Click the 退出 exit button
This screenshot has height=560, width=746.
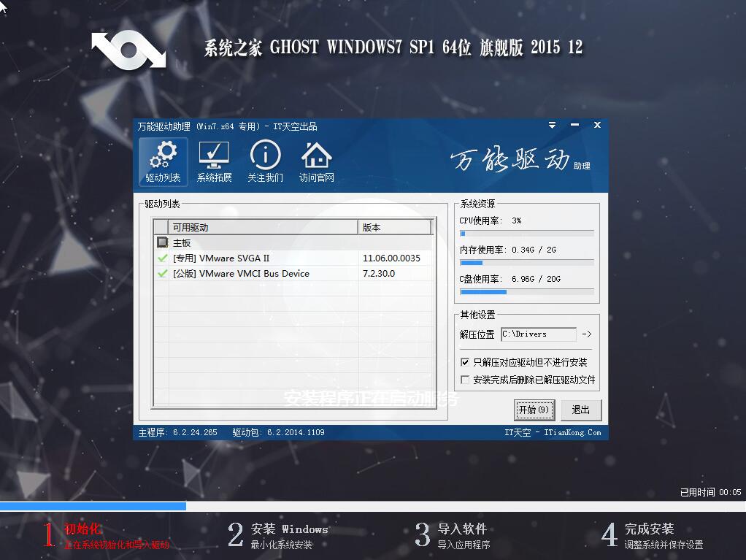[581, 410]
